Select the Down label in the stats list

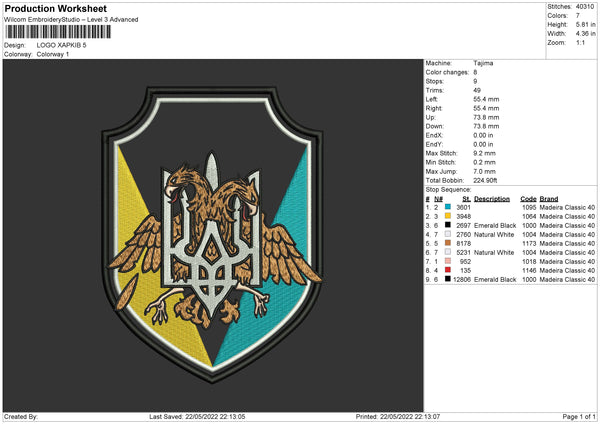[434, 126]
